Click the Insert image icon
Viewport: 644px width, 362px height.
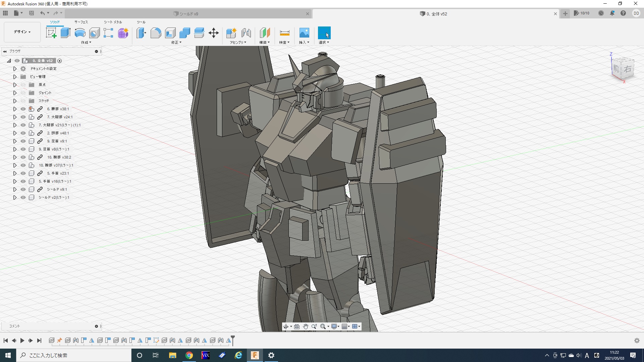(x=304, y=33)
